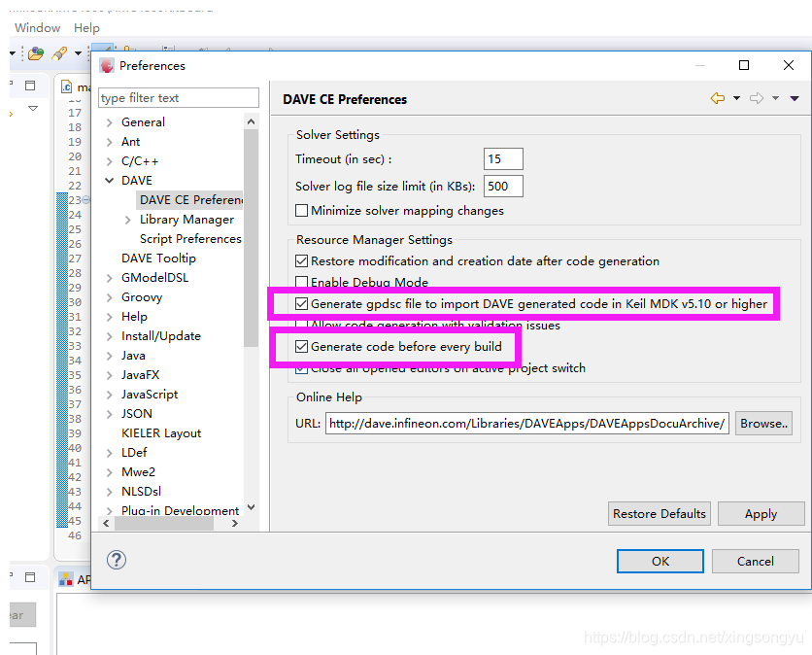This screenshot has height=655, width=812.
Task: Enable the Debug Mode checkbox
Action: (x=301, y=282)
